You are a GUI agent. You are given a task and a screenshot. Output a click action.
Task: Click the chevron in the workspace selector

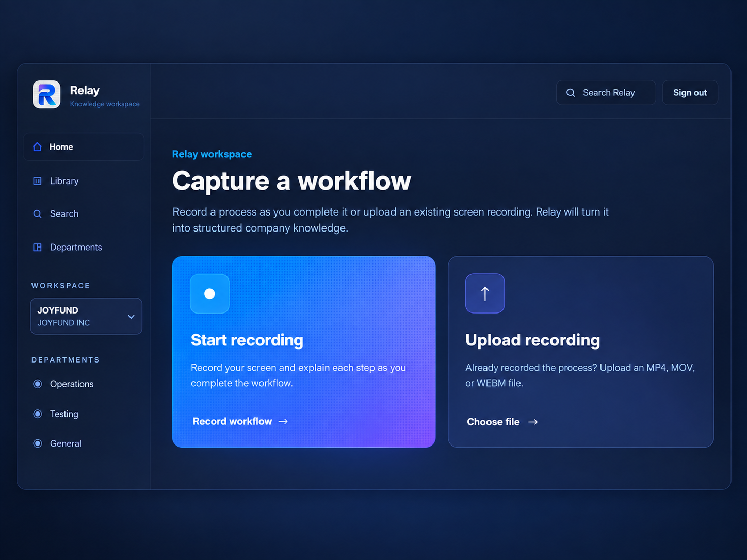[131, 317]
